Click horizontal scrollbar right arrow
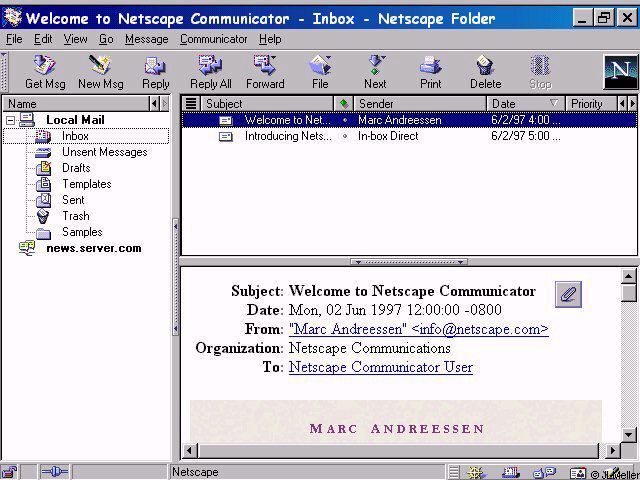Image resolution: width=640 pixels, height=480 pixels. pos(612,451)
